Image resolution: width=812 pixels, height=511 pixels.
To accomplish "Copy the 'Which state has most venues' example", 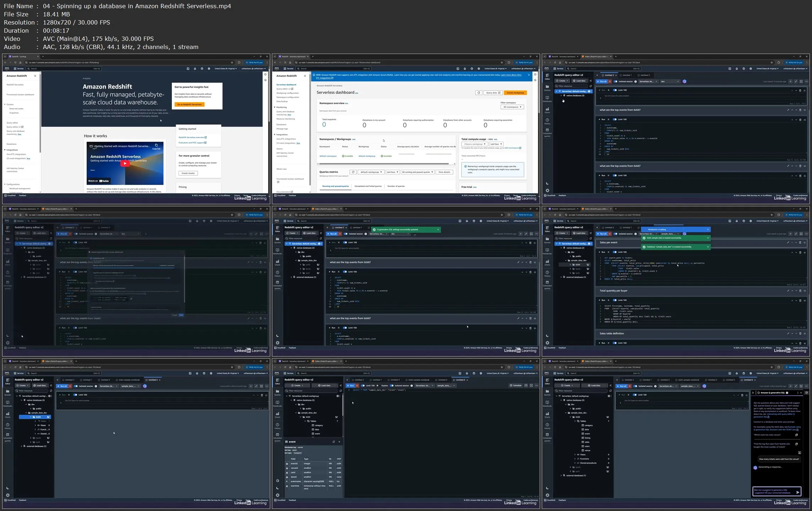I will tap(796, 435).
